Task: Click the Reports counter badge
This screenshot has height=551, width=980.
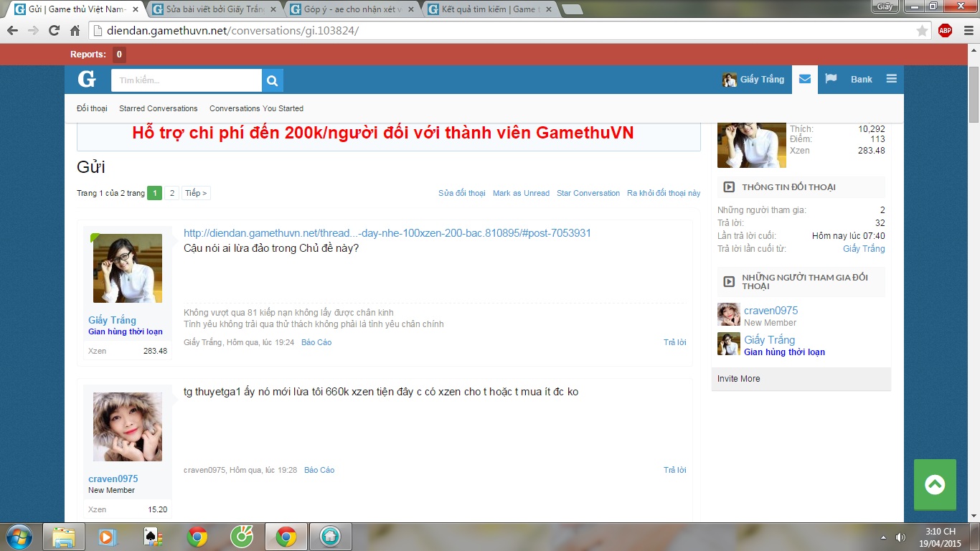Action: [119, 55]
